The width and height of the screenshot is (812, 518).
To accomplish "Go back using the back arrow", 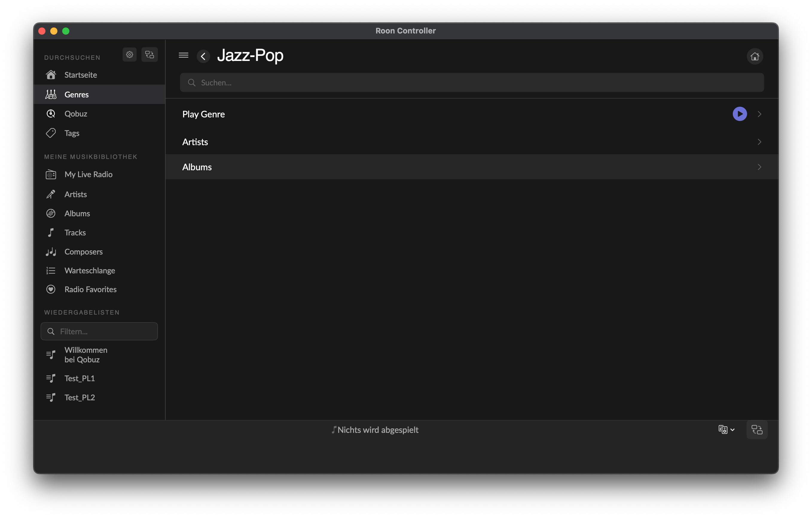I will click(203, 56).
